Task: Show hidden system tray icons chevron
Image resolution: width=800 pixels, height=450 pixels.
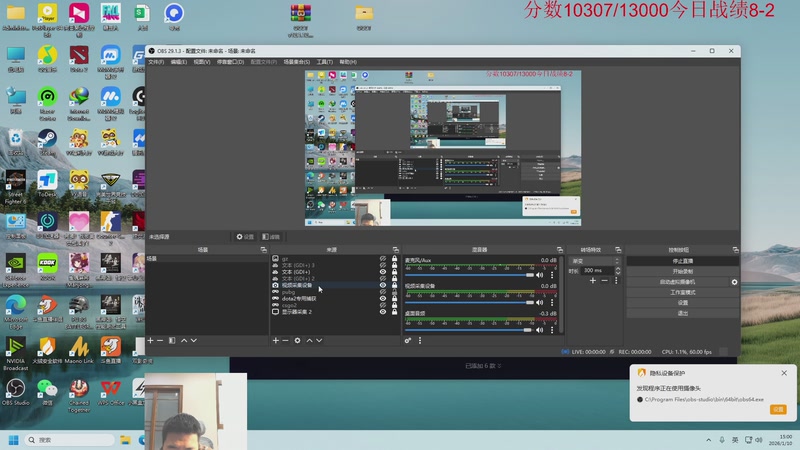Action: coord(709,440)
